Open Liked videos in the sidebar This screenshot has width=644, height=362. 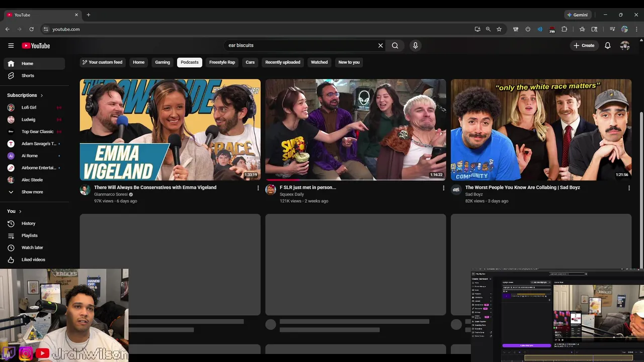(34, 259)
